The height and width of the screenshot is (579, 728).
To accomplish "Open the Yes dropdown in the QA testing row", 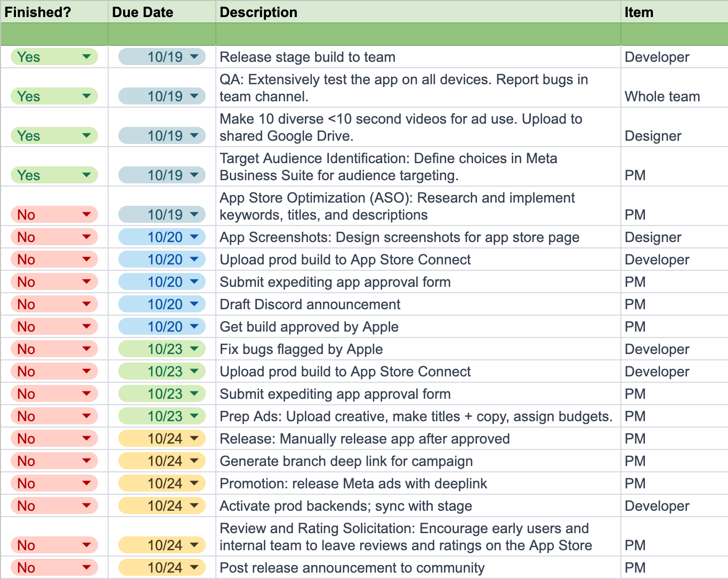I will [x=54, y=96].
